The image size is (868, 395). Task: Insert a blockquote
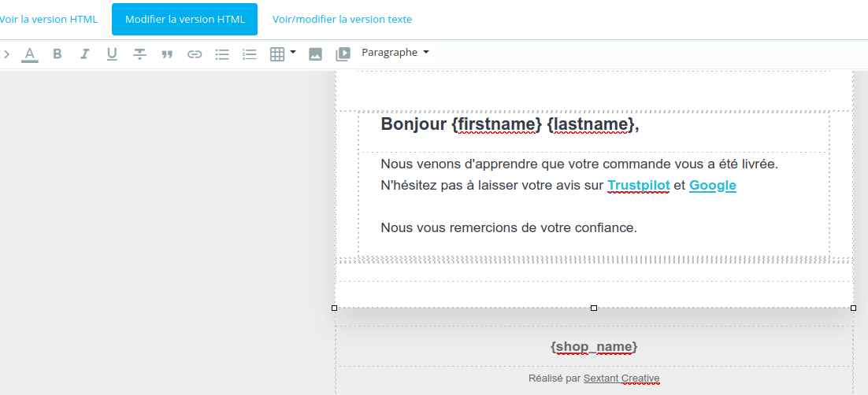click(167, 54)
